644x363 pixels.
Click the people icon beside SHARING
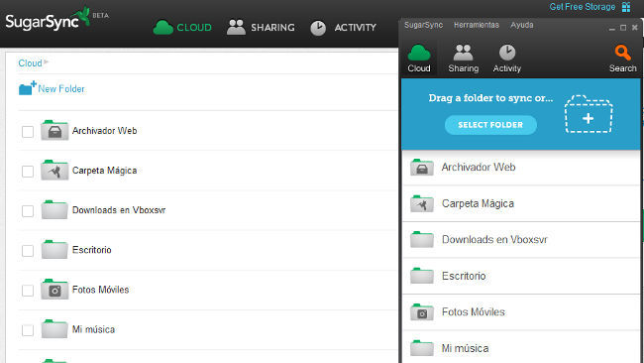pyautogui.click(x=236, y=27)
